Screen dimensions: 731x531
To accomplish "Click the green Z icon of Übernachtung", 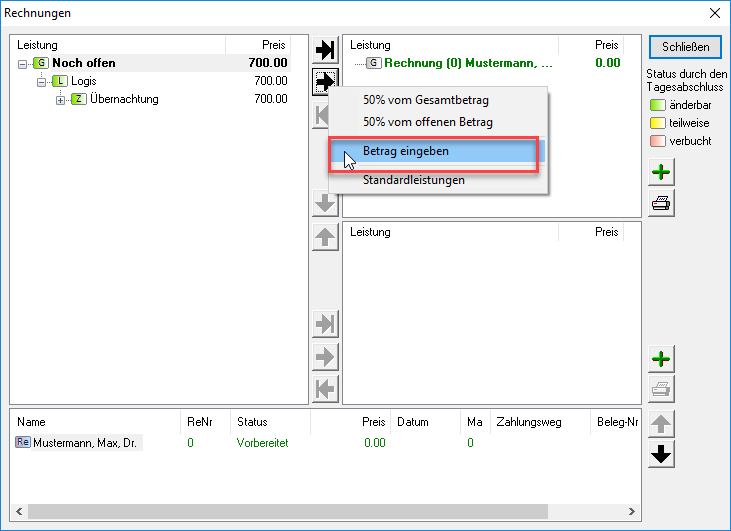I will click(79, 99).
